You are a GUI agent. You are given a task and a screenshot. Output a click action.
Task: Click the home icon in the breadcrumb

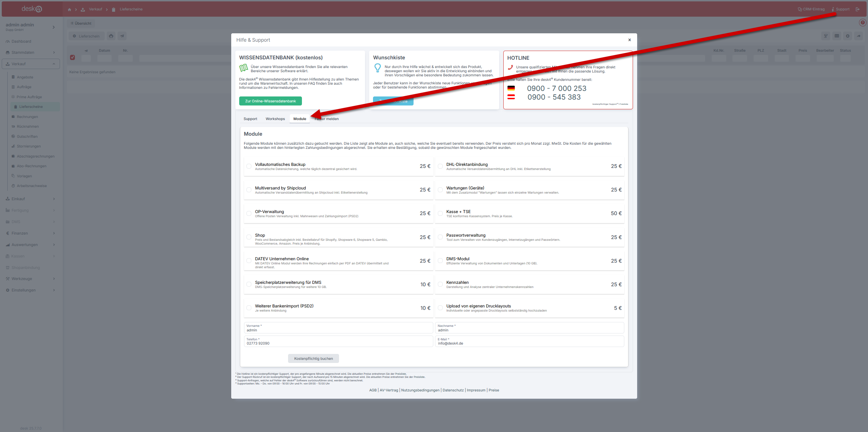(69, 9)
